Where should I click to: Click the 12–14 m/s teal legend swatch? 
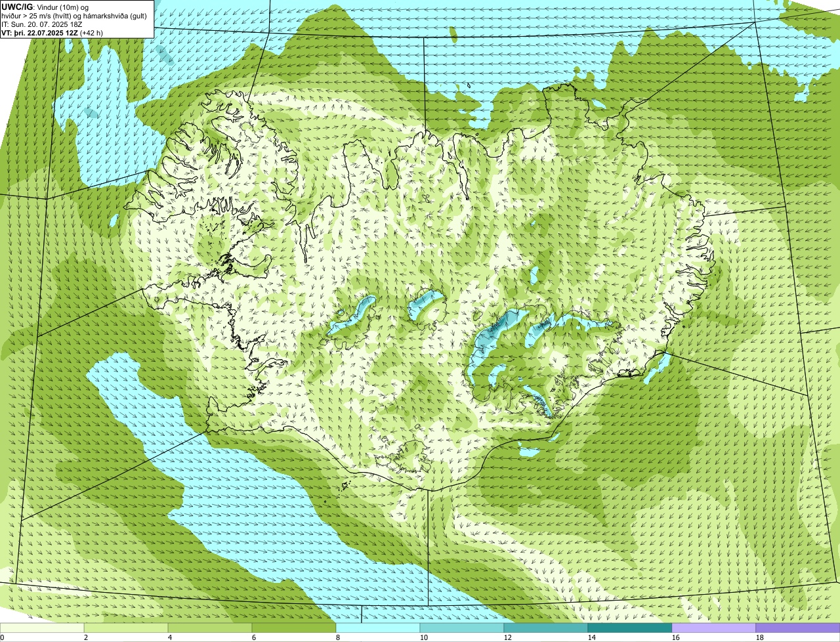pyautogui.click(x=546, y=628)
